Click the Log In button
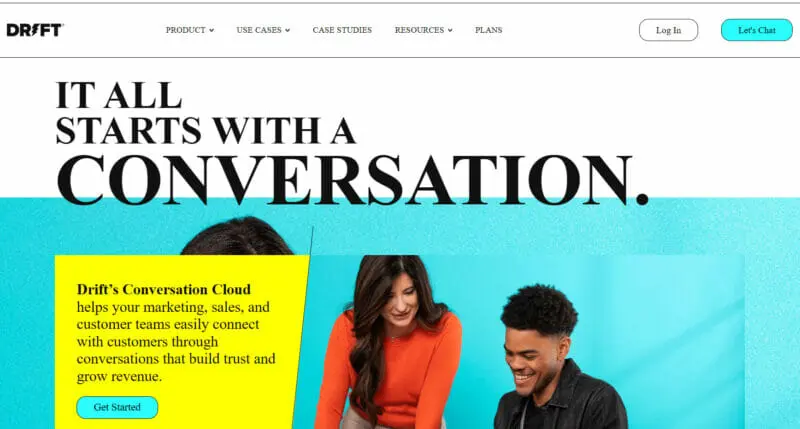Viewport: 800px width, 429px height. point(668,30)
